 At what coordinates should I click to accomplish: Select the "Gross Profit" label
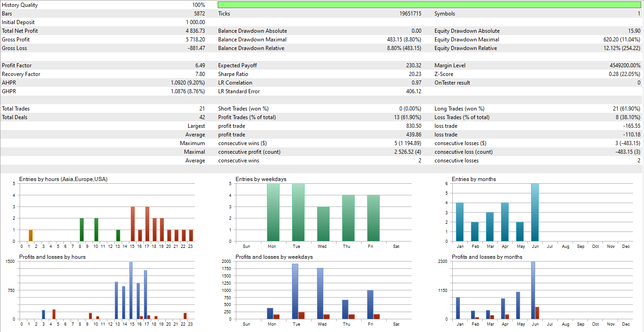[x=16, y=40]
